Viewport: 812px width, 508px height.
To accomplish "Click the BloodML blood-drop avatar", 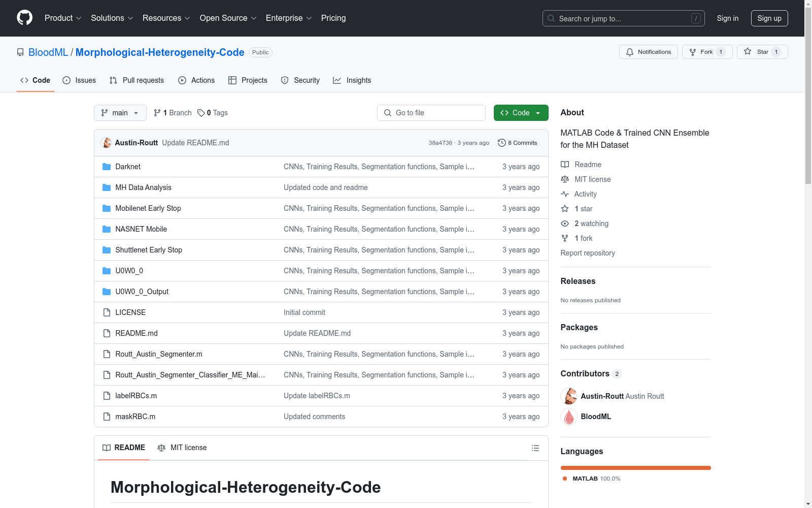I will click(x=569, y=417).
